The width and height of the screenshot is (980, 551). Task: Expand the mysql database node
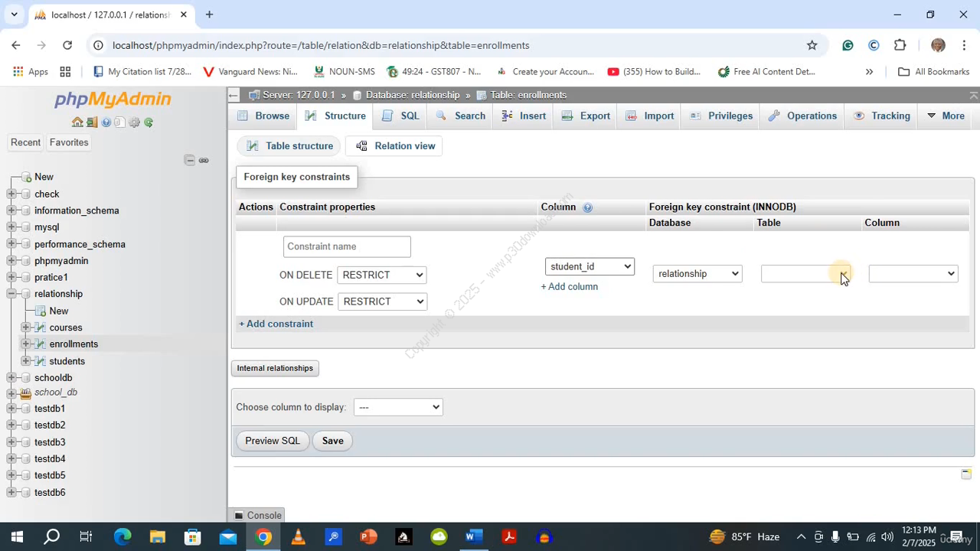11,227
